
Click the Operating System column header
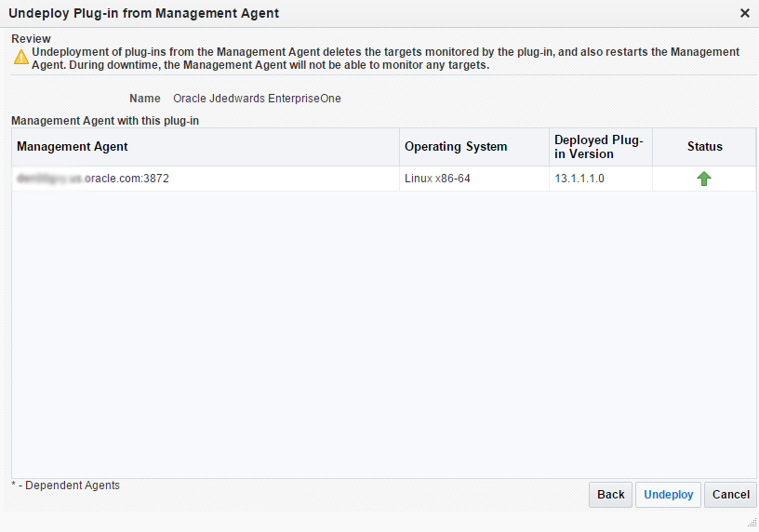[456, 147]
